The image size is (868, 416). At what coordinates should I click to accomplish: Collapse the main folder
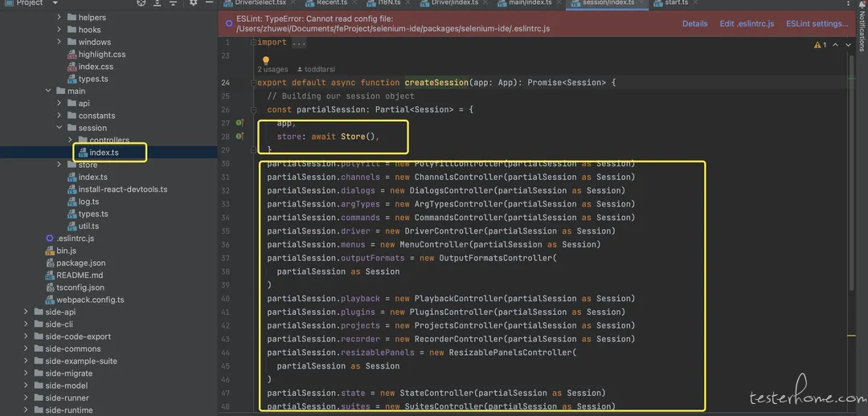(x=48, y=91)
